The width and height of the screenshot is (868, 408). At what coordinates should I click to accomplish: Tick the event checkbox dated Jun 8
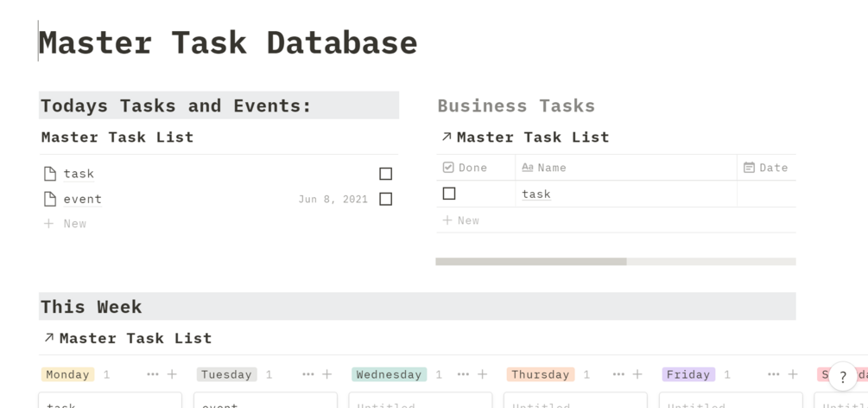[385, 199]
